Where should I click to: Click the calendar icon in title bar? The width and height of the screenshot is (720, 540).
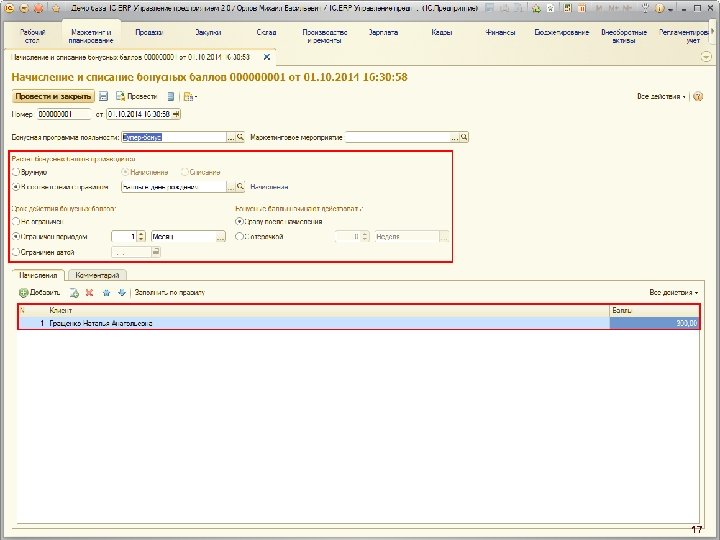pos(582,8)
